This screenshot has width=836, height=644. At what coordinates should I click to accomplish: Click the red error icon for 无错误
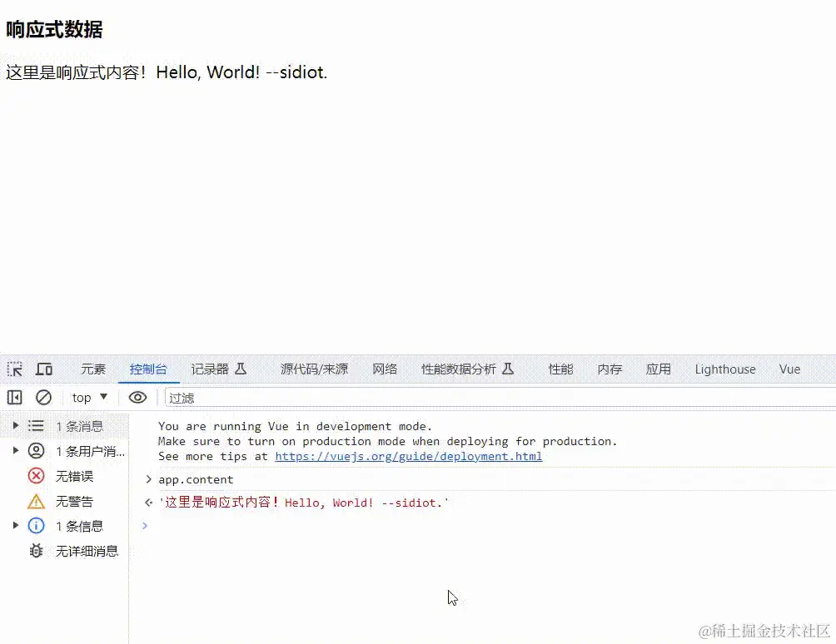[x=36, y=476]
